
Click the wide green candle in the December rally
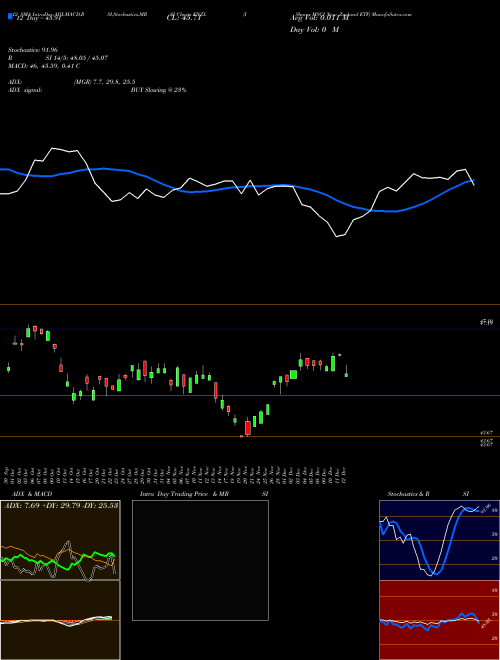(293, 374)
